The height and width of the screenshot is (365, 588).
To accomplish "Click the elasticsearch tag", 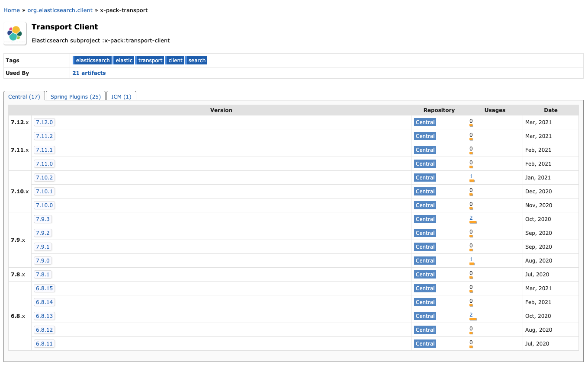I will 92,61.
